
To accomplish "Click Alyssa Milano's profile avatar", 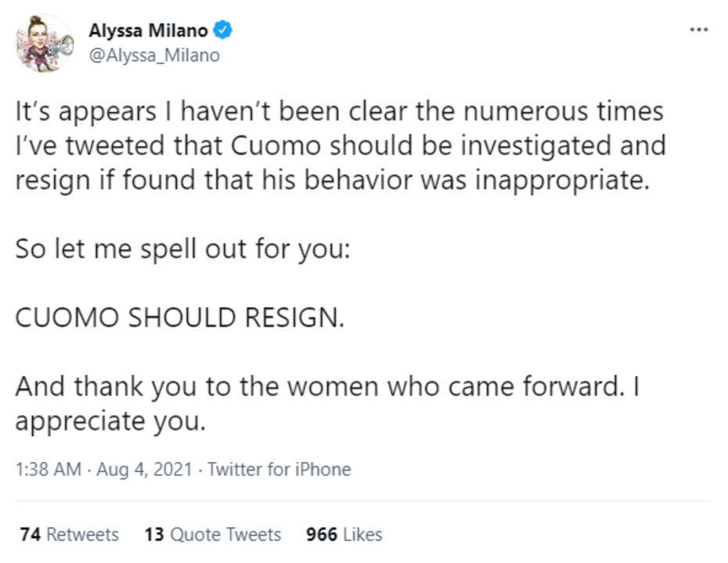I will tap(45, 43).
